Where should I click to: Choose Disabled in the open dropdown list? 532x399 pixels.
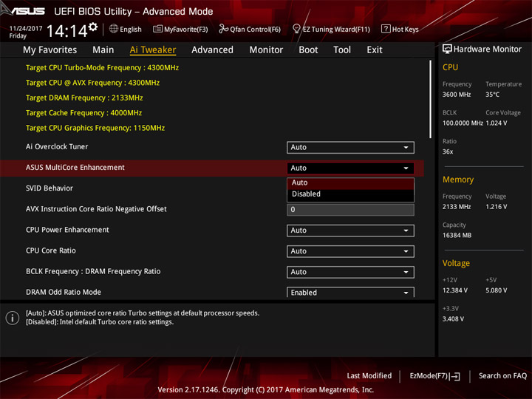350,194
